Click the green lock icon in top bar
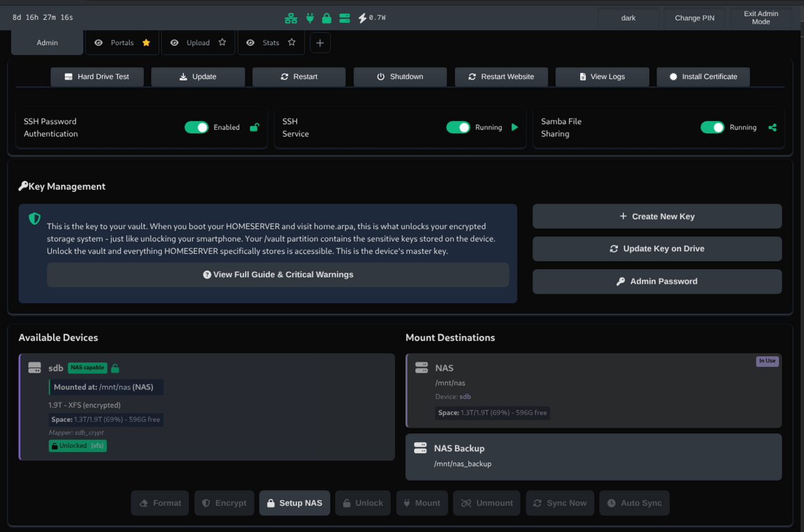The image size is (804, 532). point(326,18)
